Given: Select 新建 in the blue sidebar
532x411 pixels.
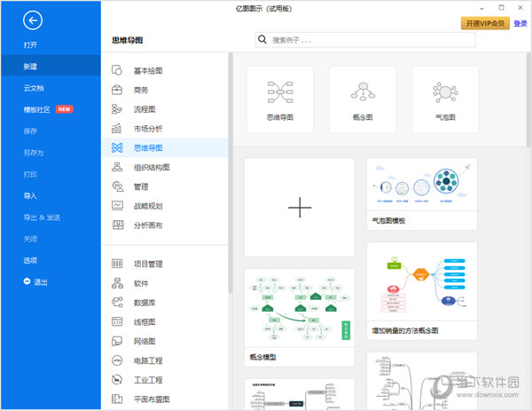Looking at the screenshot, I should pyautogui.click(x=51, y=67).
